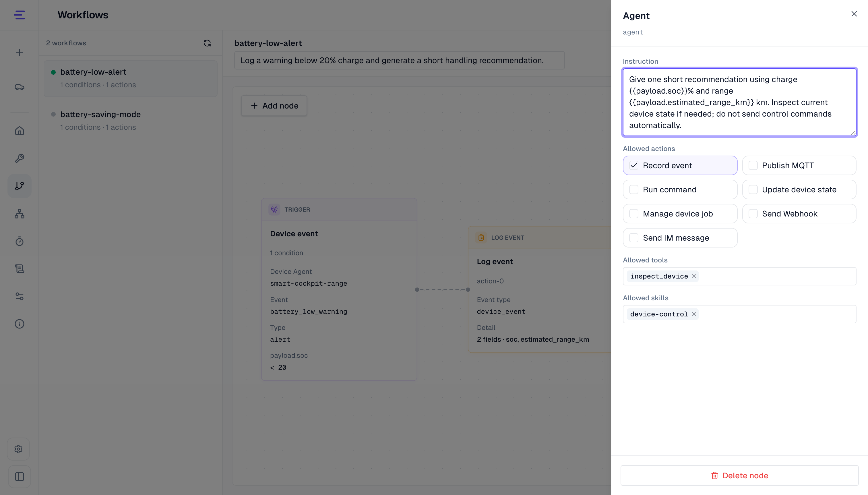
Task: Open the home sidebar icon
Action: coord(19,131)
